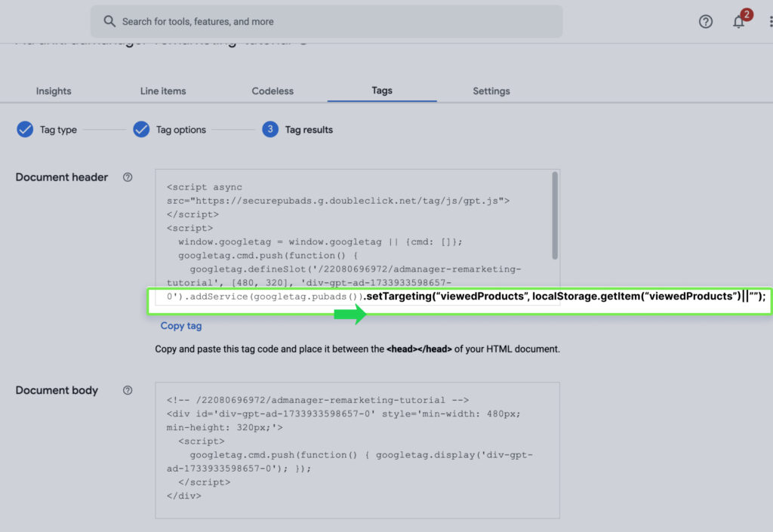Open notifications bell with 2 alerts
This screenshot has width=773, height=532.
(x=738, y=21)
